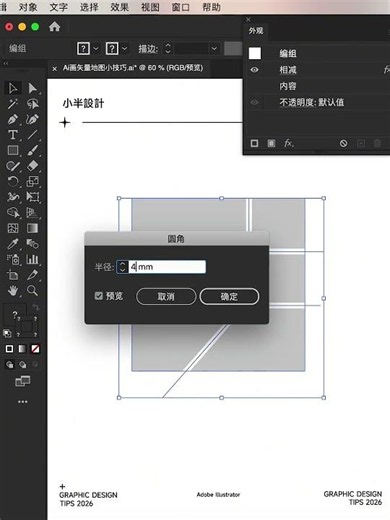This screenshot has height=520, width=390.
Task: Select the Curvature tool
Action: pos(32,119)
